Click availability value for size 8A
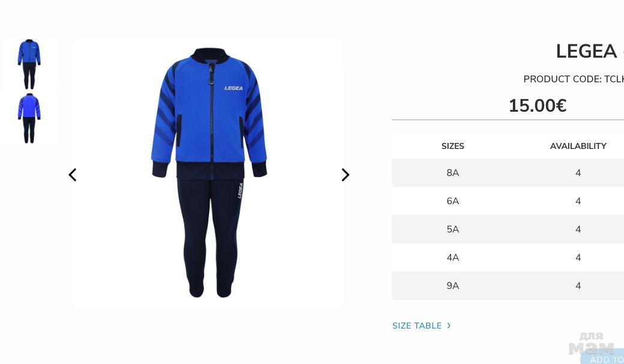This screenshot has width=624, height=364. 578,173
